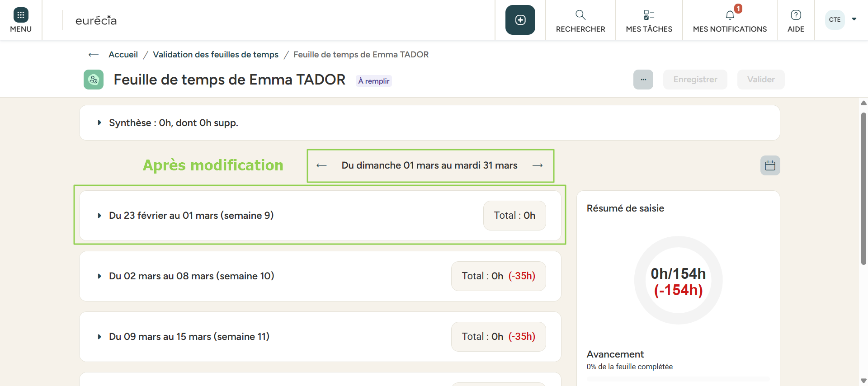868x386 pixels.
Task: Expand the Synthèse summary section
Action: pyautogui.click(x=99, y=123)
